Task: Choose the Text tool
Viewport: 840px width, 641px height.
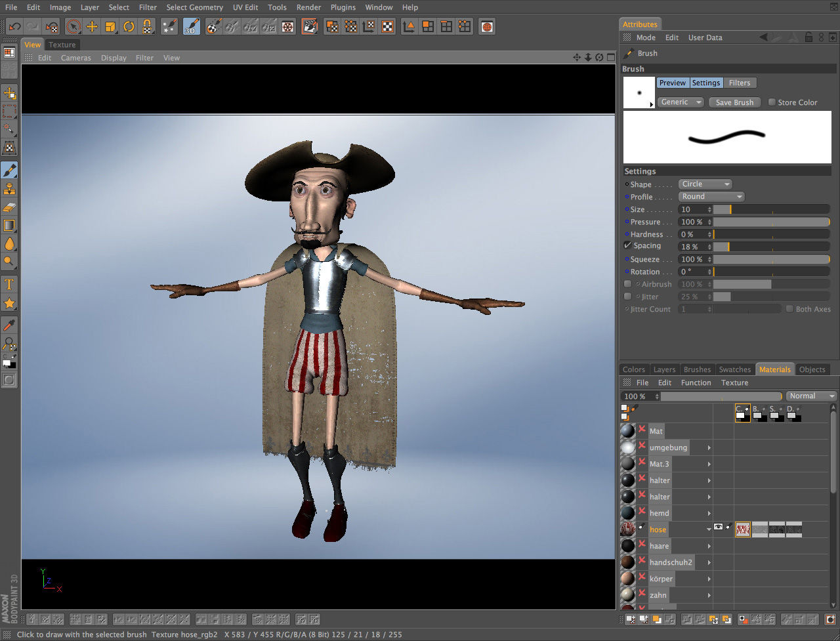Action: 9,284
